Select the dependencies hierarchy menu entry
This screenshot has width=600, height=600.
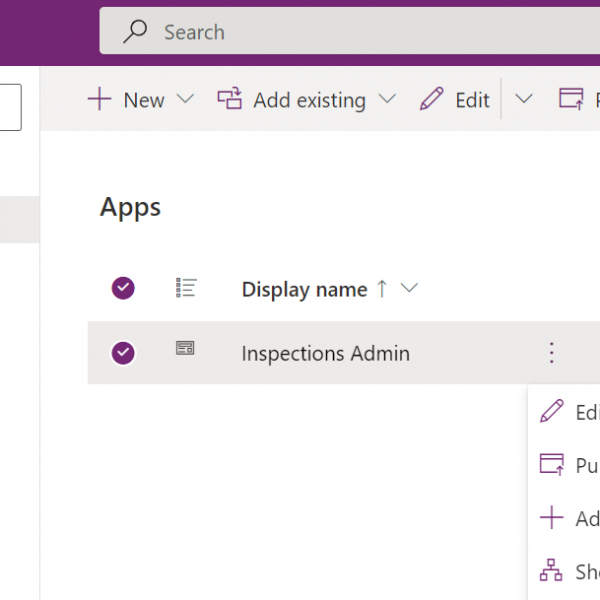(569, 571)
